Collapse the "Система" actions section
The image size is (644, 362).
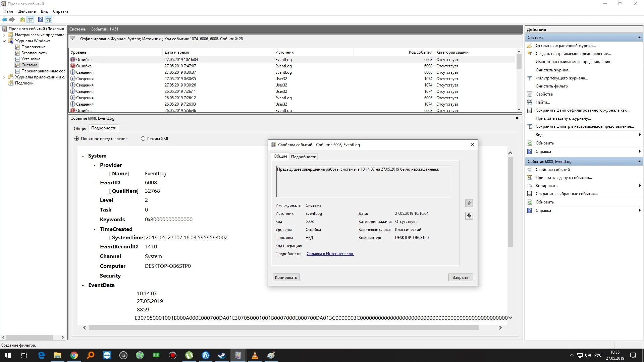639,38
